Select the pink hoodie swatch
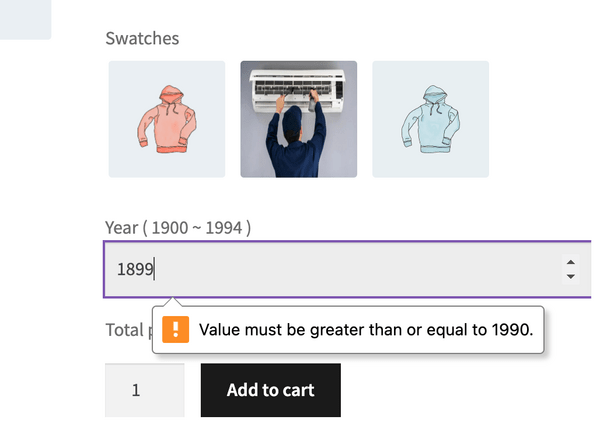600x444 pixels. coord(166,119)
